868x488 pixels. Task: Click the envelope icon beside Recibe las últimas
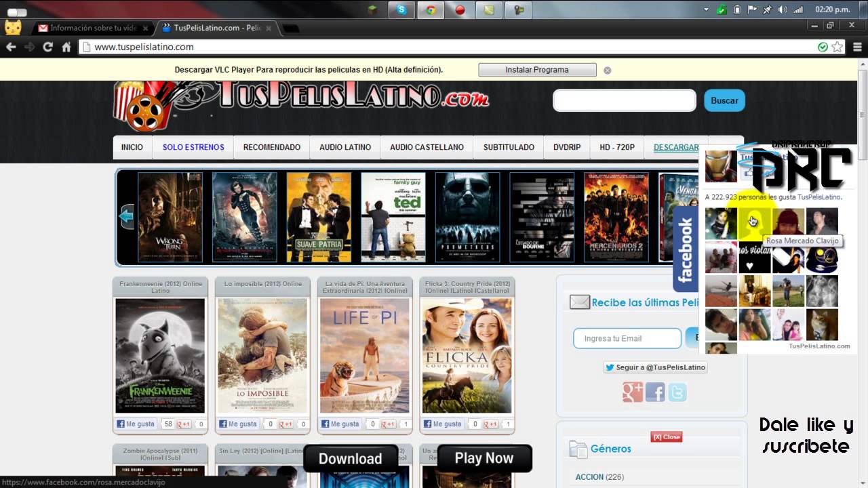point(579,302)
